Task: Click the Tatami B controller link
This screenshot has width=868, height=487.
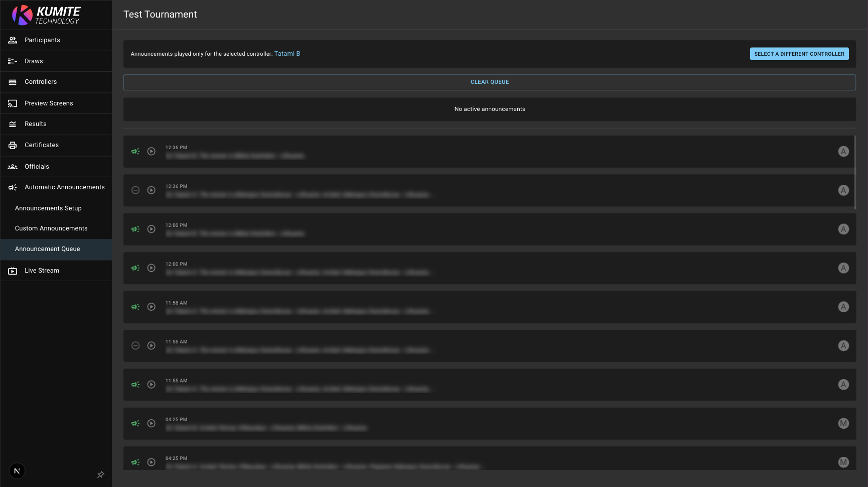Action: 287,54
